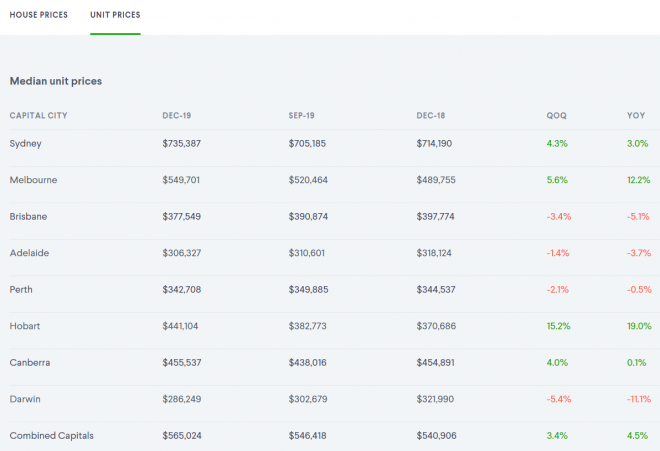The image size is (660, 451).
Task: Select the Sydney row label
Action: click(x=25, y=144)
